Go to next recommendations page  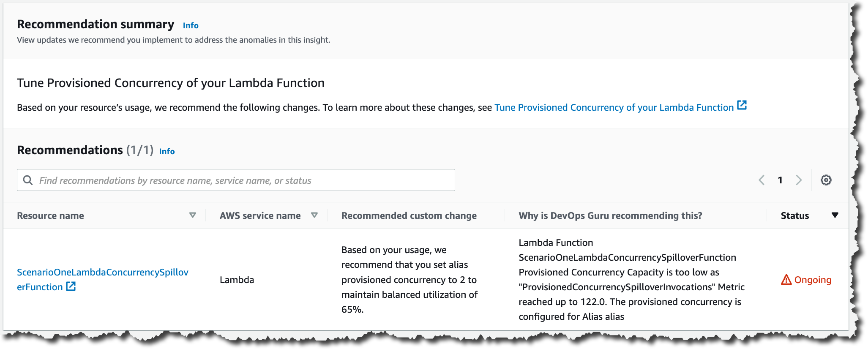[x=799, y=180]
